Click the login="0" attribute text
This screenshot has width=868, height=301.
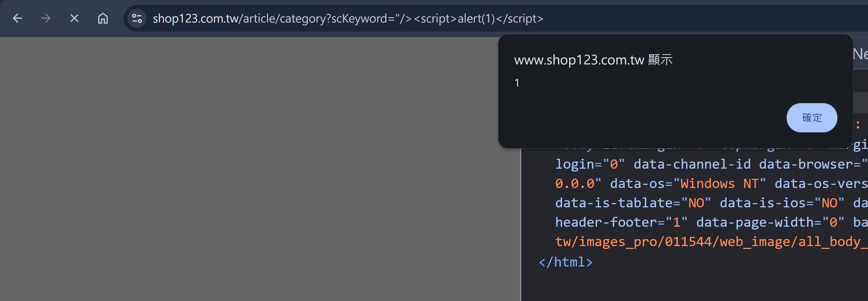590,164
